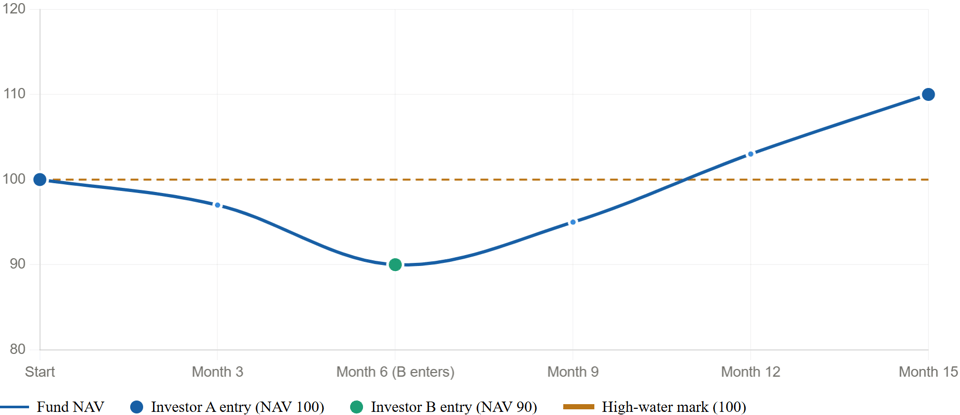
Task: Click the Month 15 data point at 110
Action: pos(928,94)
